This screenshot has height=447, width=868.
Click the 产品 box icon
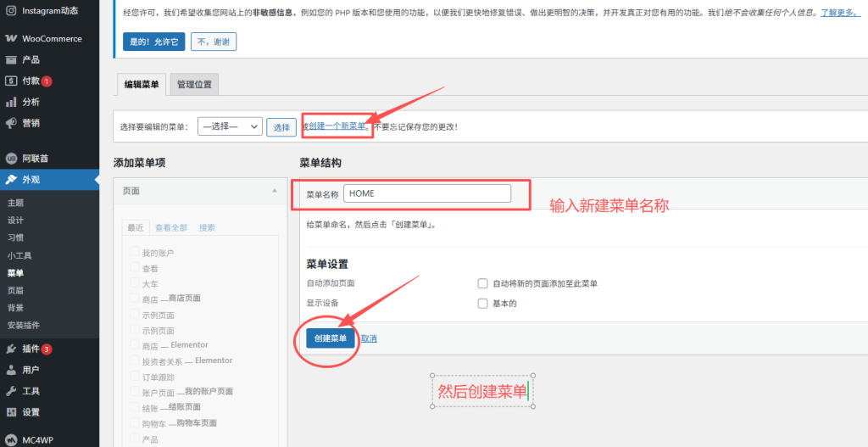11,60
